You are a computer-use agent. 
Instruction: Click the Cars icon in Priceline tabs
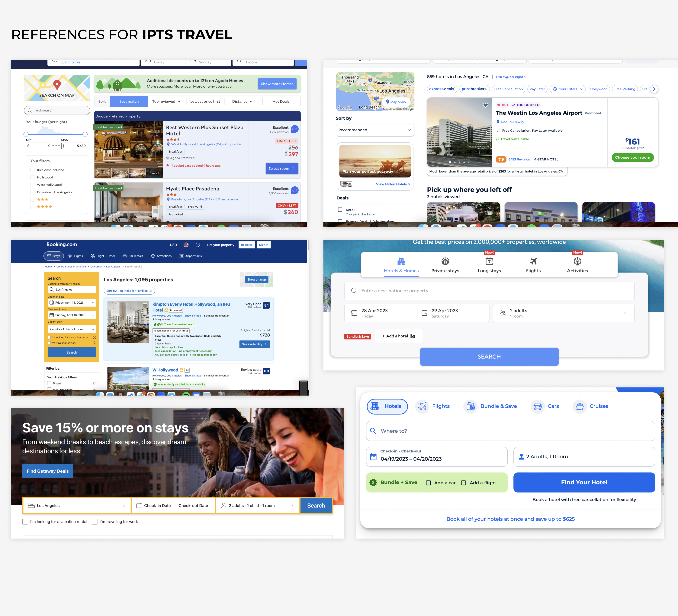tap(537, 406)
